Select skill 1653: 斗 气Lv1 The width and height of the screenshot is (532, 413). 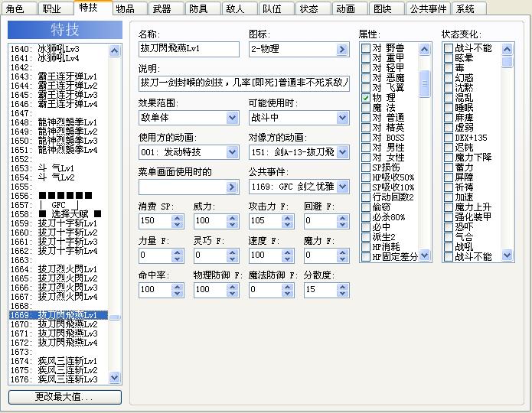click(x=58, y=168)
